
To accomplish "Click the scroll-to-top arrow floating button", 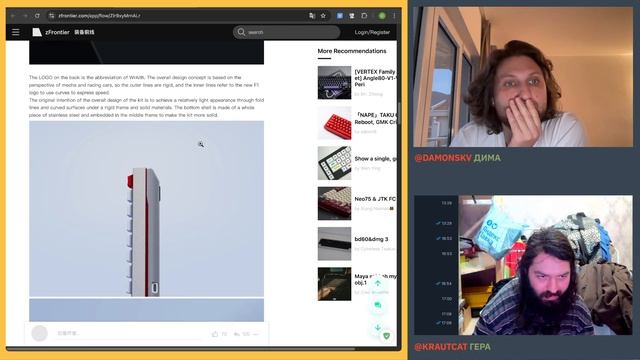I will (378, 283).
